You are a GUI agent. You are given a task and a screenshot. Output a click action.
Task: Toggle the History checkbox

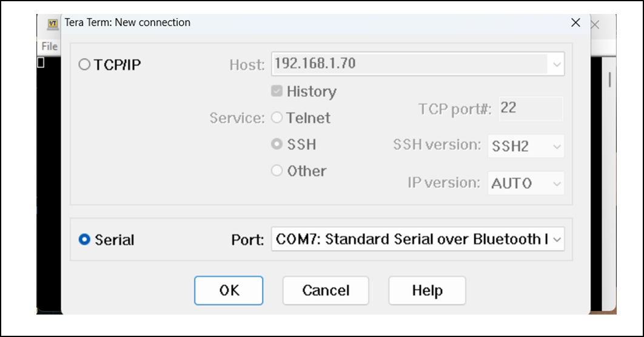[x=277, y=92]
